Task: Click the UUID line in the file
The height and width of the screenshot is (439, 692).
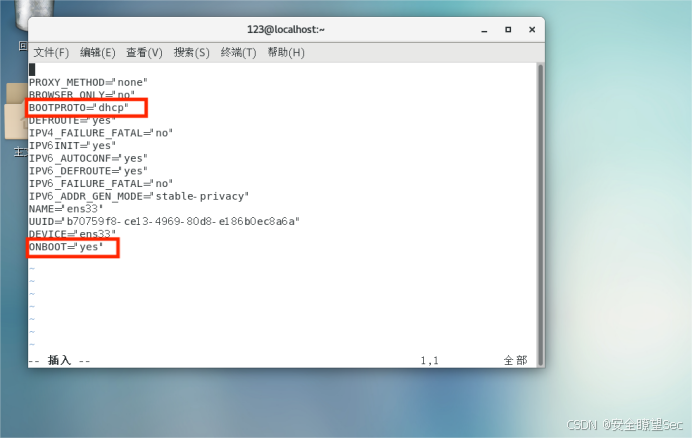Action: point(164,221)
